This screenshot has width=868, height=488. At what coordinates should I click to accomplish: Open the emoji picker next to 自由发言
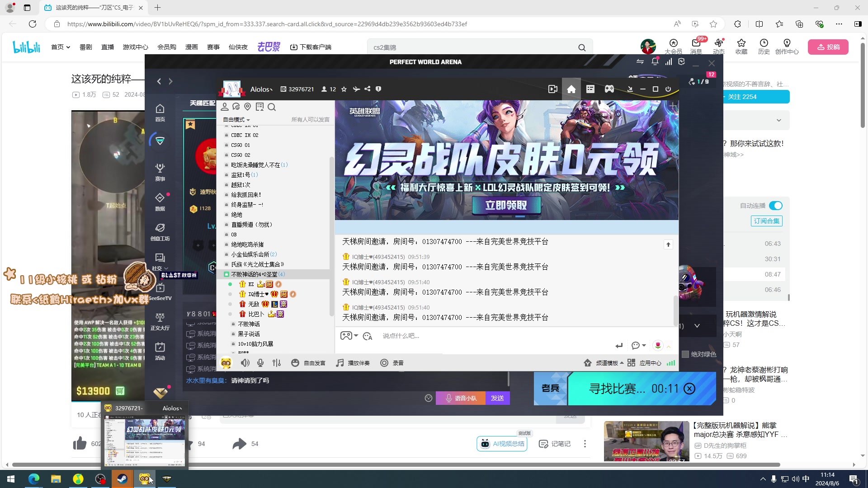[295, 362]
